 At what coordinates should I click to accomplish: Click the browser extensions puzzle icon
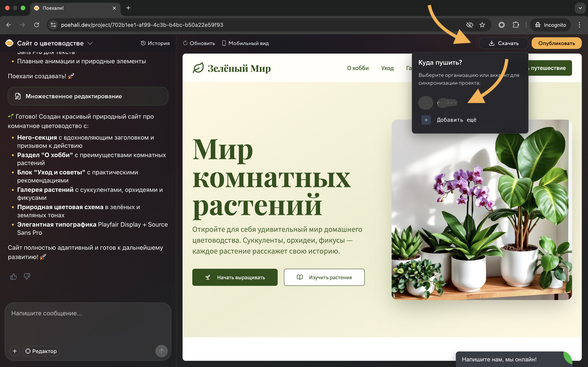tap(516, 24)
